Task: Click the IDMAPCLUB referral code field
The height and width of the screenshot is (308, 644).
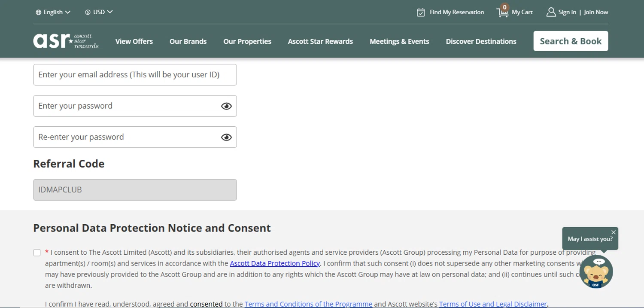Action: [135, 190]
